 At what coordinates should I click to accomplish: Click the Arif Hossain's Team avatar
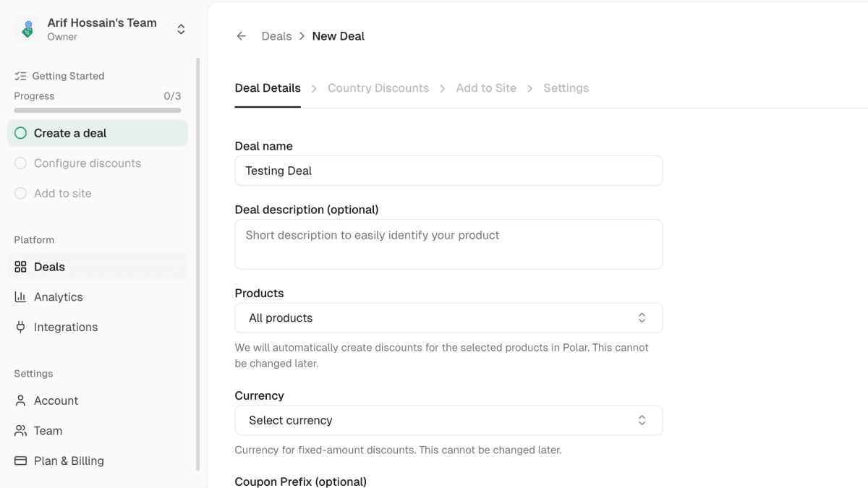click(x=27, y=30)
